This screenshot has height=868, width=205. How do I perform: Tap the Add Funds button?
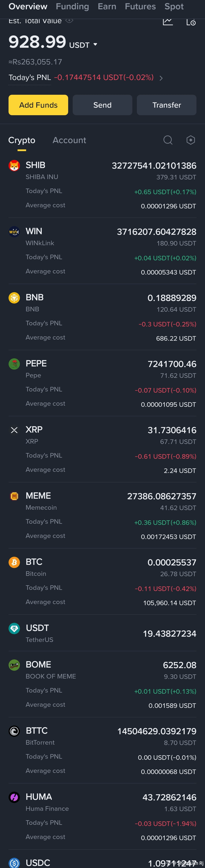(x=38, y=105)
